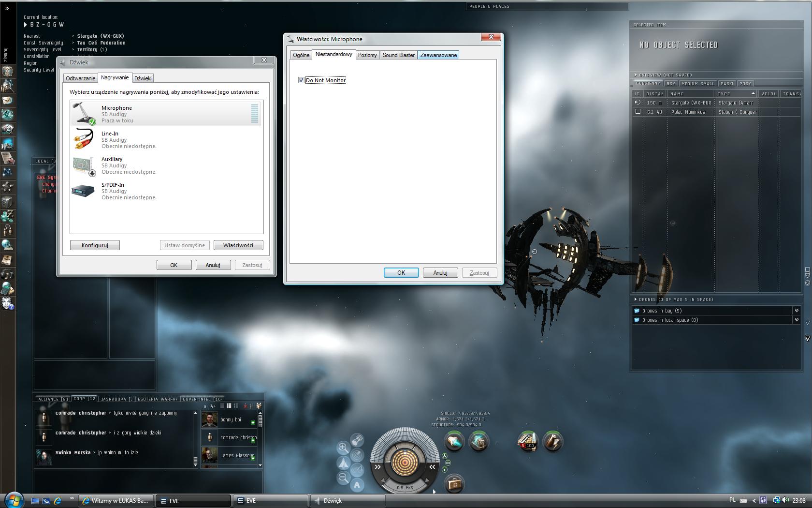Image resolution: width=812 pixels, height=508 pixels.
Task: Click the zoom out magnifier on the HUD
Action: click(343, 478)
